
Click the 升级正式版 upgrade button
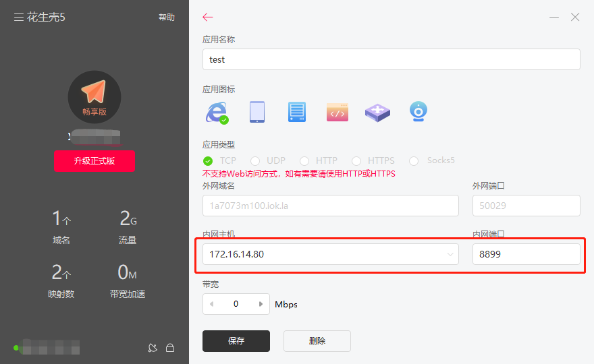(x=94, y=161)
